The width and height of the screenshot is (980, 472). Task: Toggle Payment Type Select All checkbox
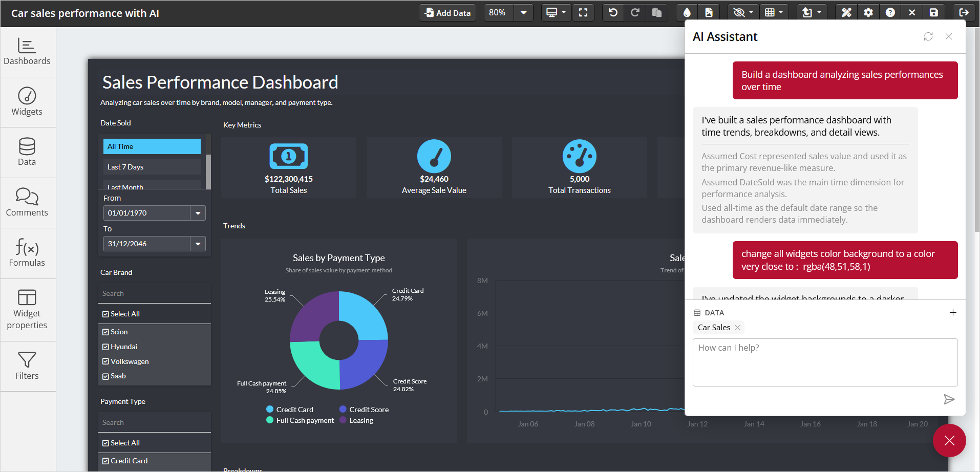pos(105,443)
